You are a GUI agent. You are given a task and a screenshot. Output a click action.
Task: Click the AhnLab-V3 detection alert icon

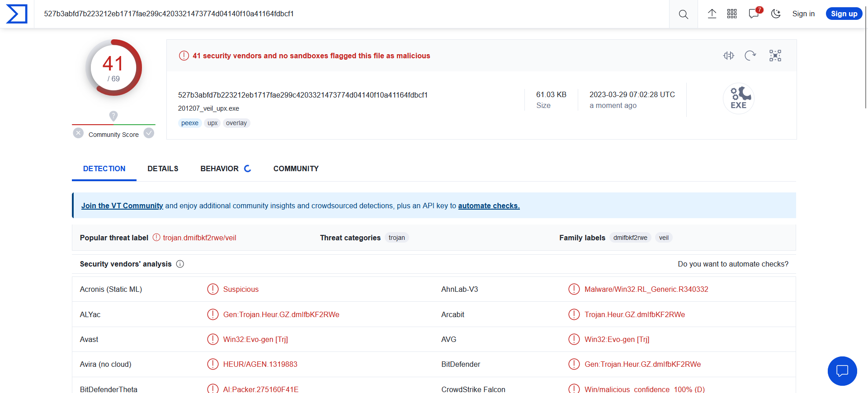tap(574, 290)
